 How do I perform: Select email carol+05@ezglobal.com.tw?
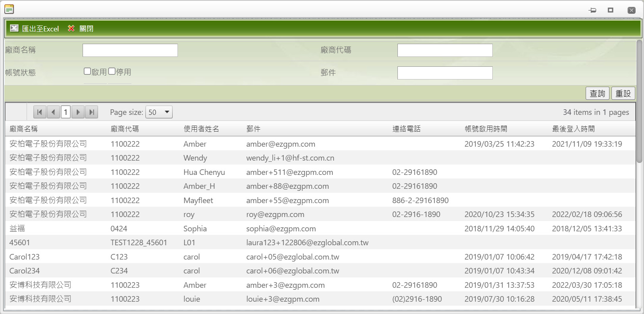point(293,257)
